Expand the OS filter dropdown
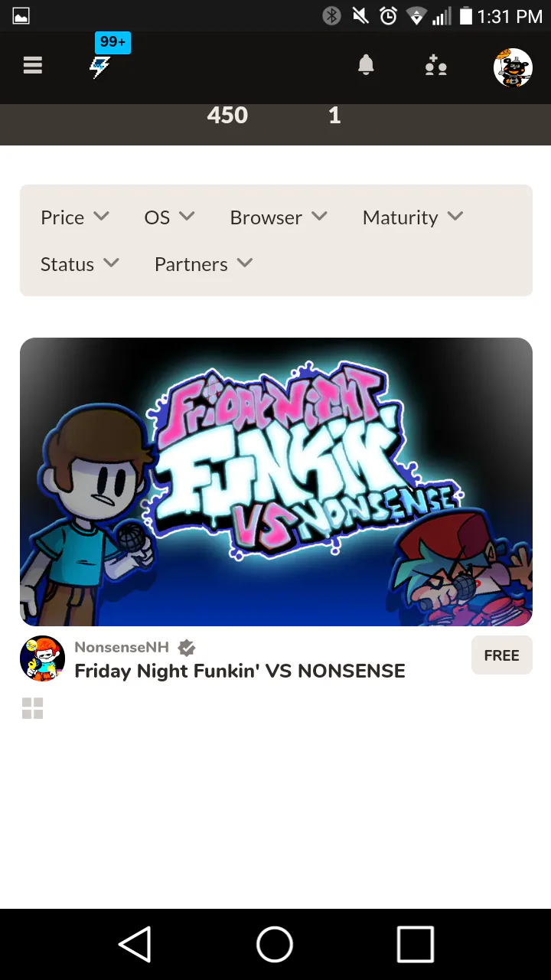 point(169,217)
